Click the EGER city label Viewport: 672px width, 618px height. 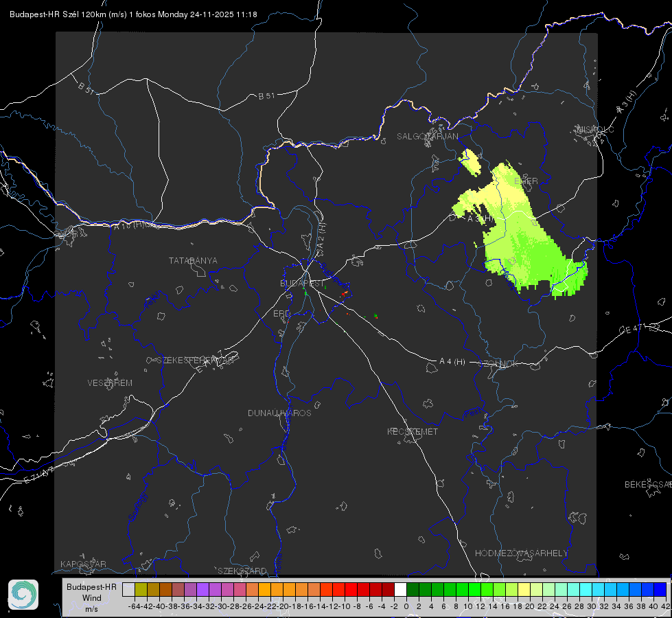pyautogui.click(x=526, y=181)
